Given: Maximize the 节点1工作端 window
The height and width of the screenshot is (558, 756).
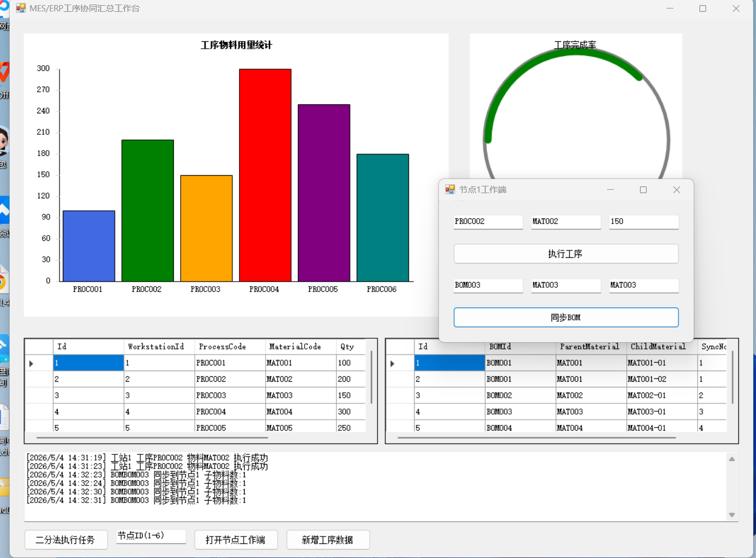Looking at the screenshot, I should [x=643, y=190].
